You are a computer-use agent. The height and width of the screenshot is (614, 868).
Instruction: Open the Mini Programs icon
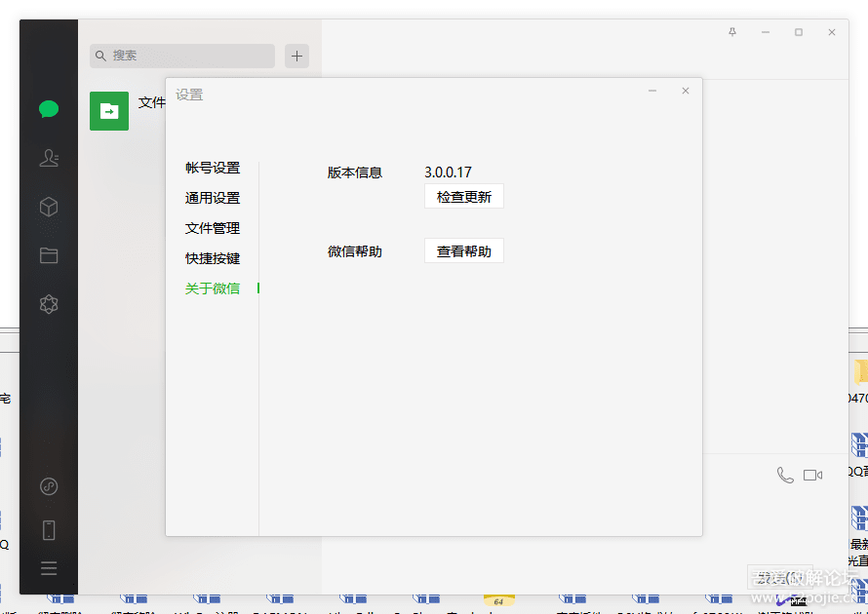[x=49, y=486]
